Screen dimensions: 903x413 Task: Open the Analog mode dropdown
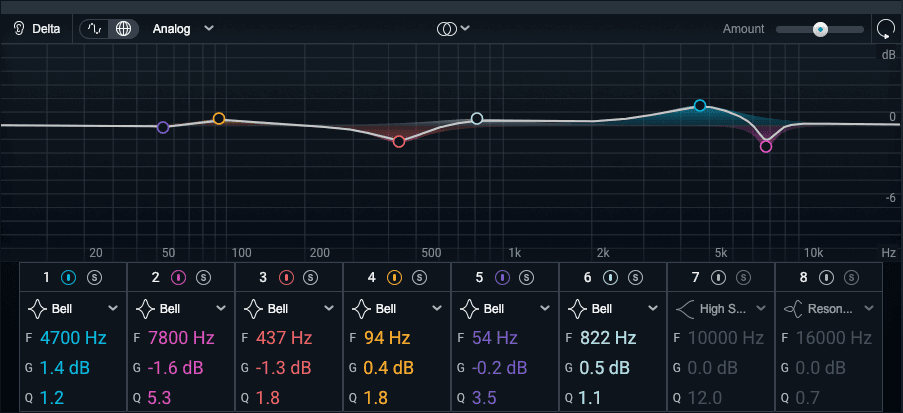(183, 29)
